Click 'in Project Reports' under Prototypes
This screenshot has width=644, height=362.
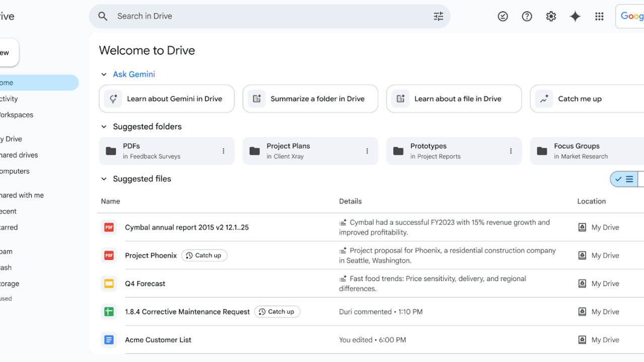coord(436,156)
